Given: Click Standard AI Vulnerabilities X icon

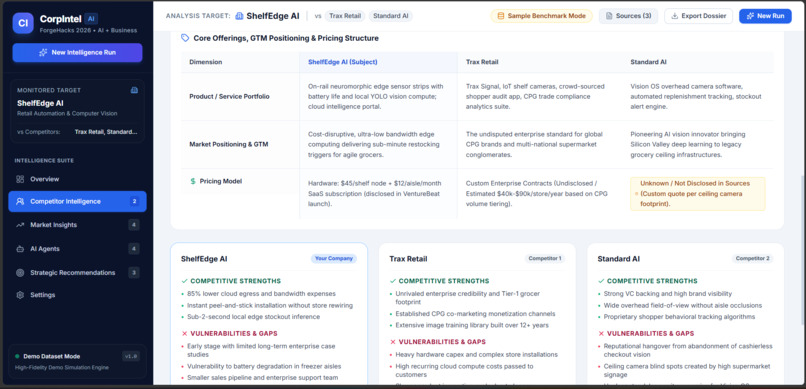Looking at the screenshot, I should 601,334.
